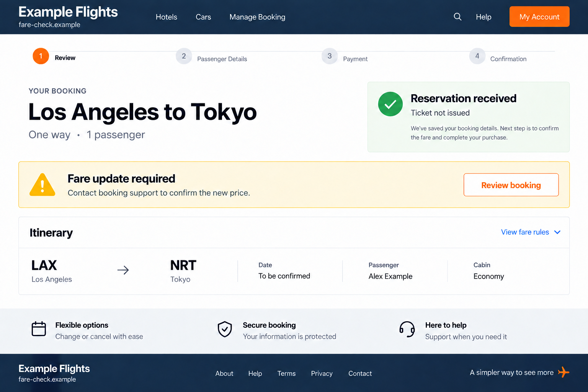This screenshot has height=392, width=588.
Task: Click the orange airplane icon in footer
Action: coord(564,372)
